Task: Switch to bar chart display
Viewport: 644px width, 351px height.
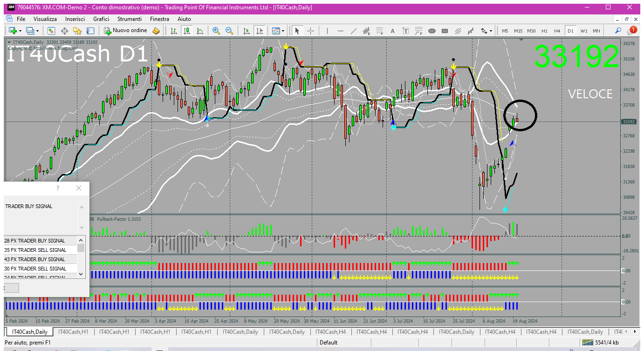Action: [x=174, y=31]
